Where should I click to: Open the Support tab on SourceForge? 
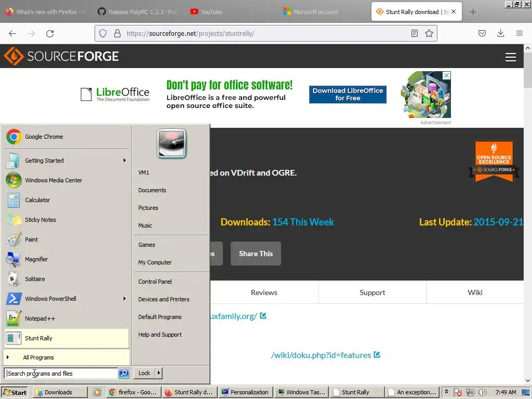[372, 292]
